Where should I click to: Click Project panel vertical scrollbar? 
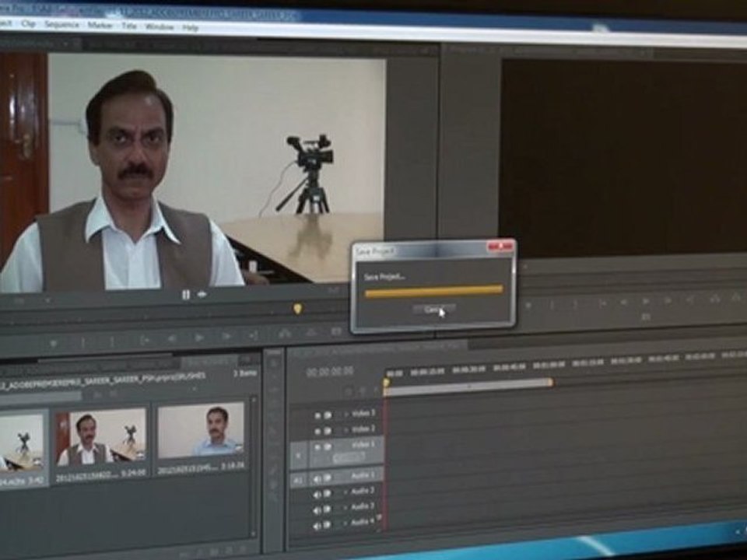[x=254, y=467]
